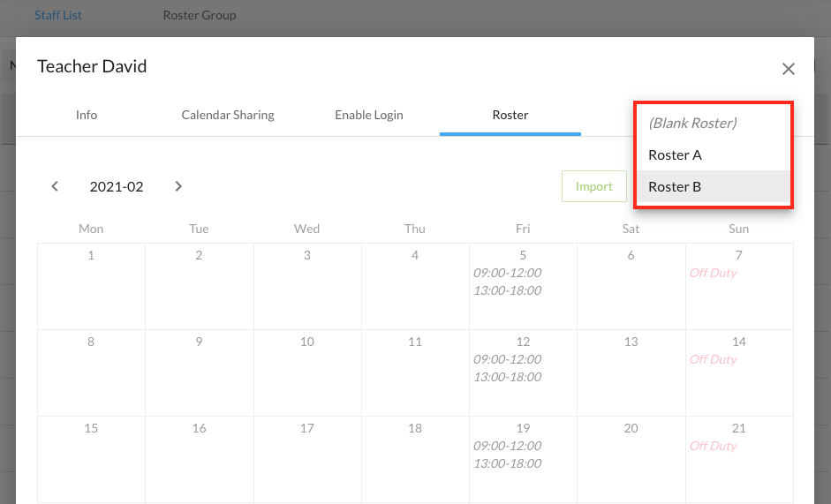The height and width of the screenshot is (504, 831).
Task: Open the Calendar Sharing tab
Action: coord(228,115)
